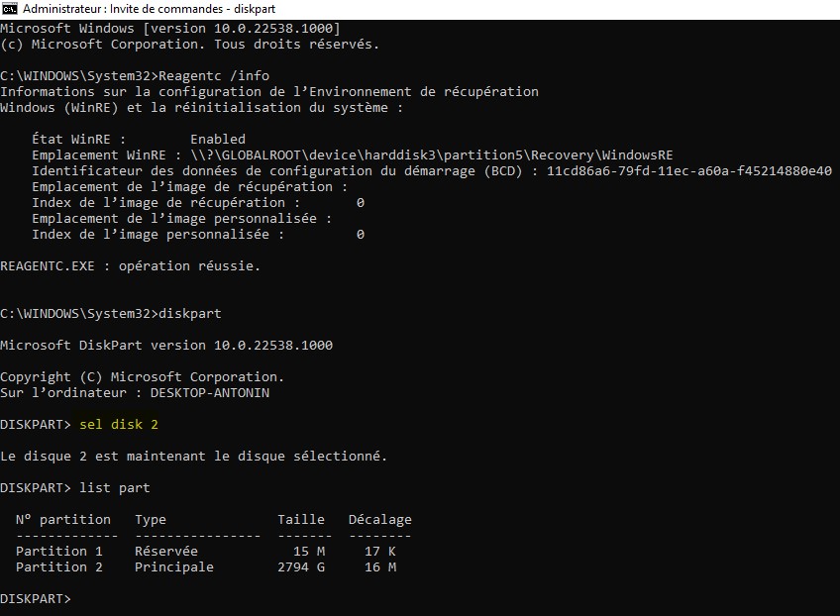840x616 pixels.
Task: Click 'DESKTOP-ANTONIN' computer name
Action: pyautogui.click(x=209, y=392)
